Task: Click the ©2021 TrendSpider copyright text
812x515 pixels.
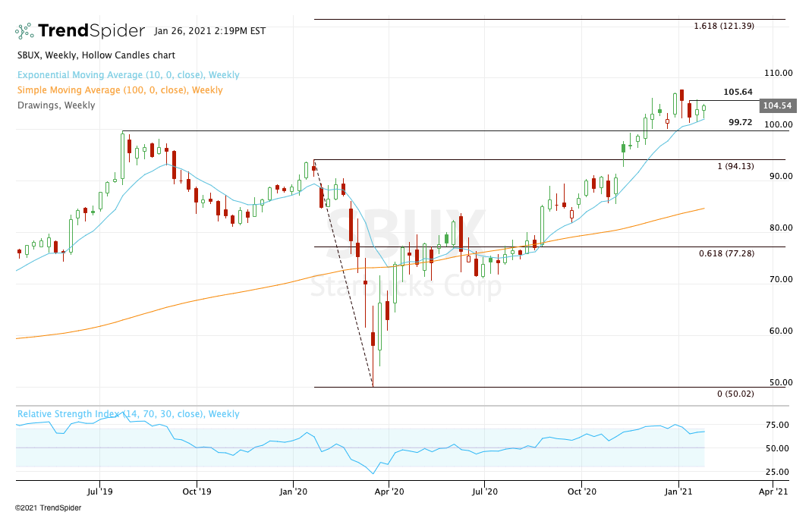Action: pos(48,507)
